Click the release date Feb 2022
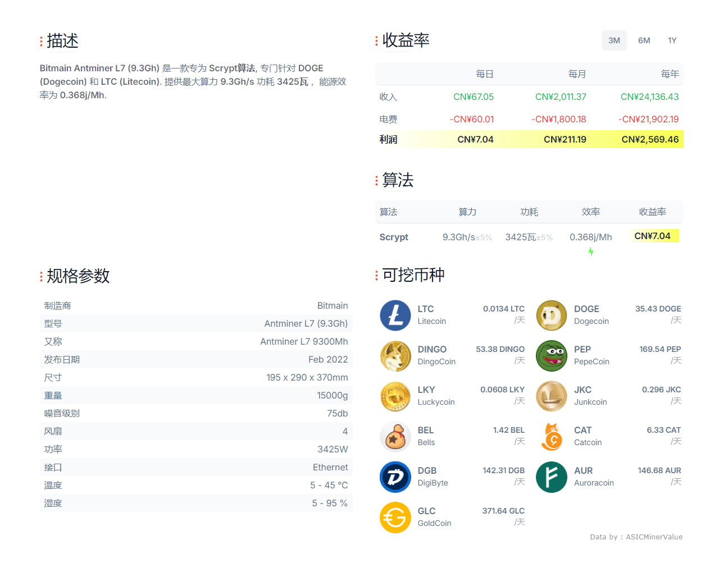 pos(328,359)
